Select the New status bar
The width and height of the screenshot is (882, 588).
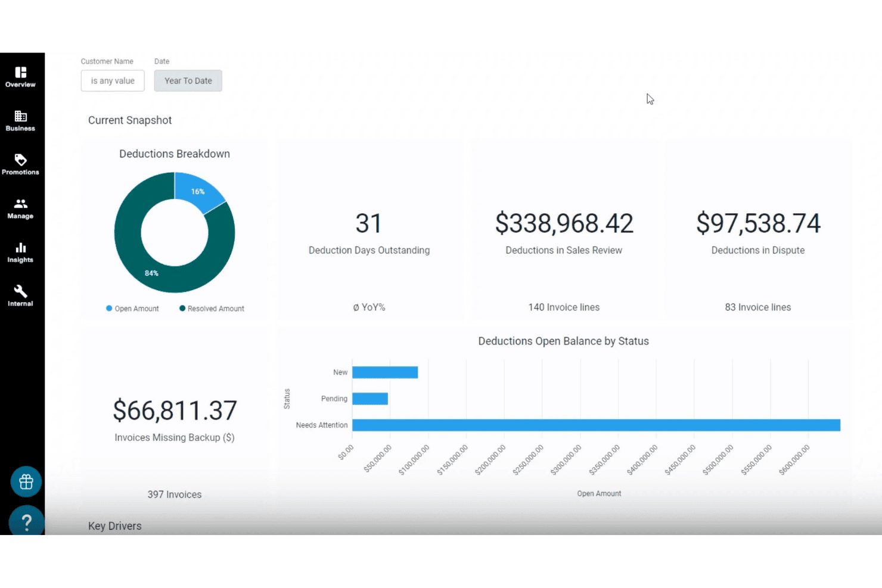pyautogui.click(x=385, y=372)
